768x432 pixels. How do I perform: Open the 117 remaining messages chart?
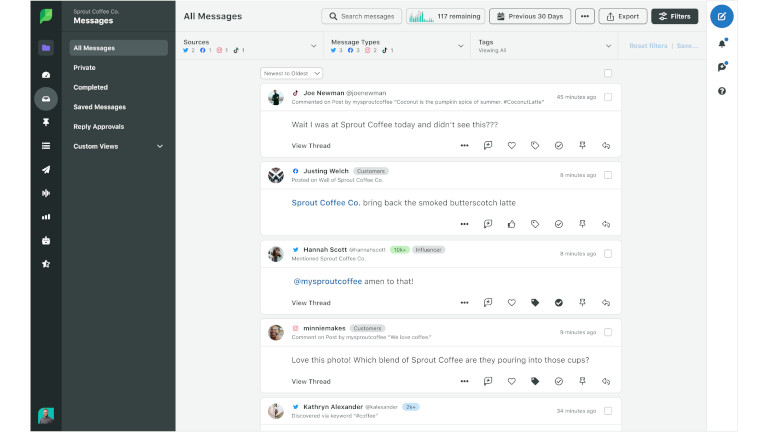click(445, 16)
